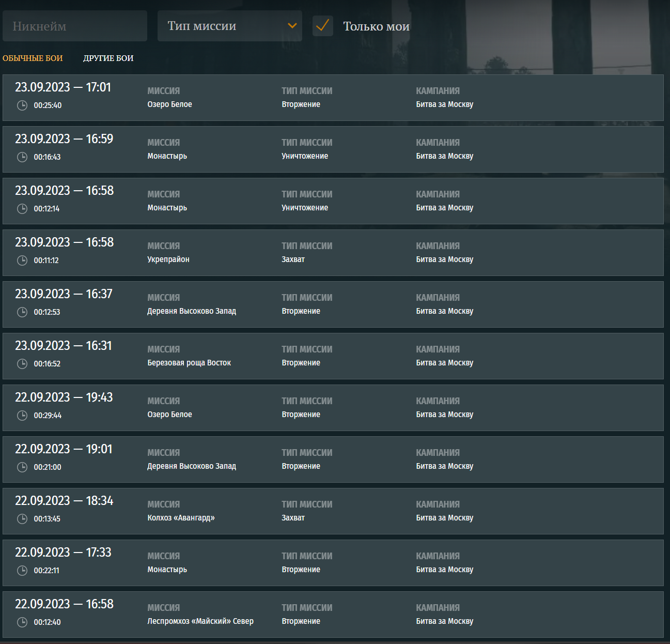Viewport: 670px width, 644px height.
Task: Uncheck the «Только мои» checkbox
Action: coord(323,26)
